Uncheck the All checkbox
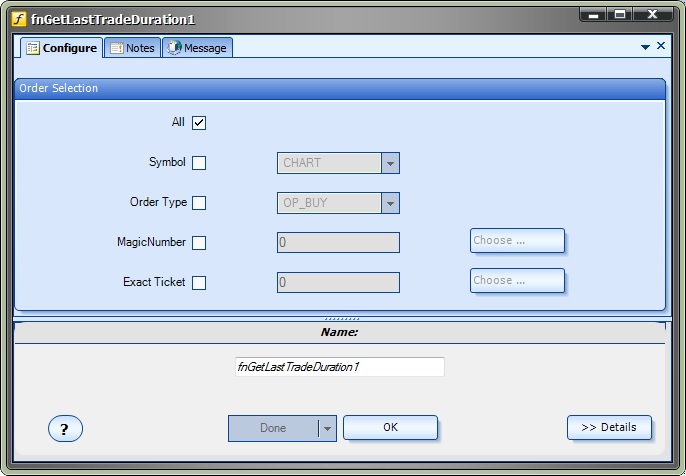The height and width of the screenshot is (476, 686). [x=199, y=123]
